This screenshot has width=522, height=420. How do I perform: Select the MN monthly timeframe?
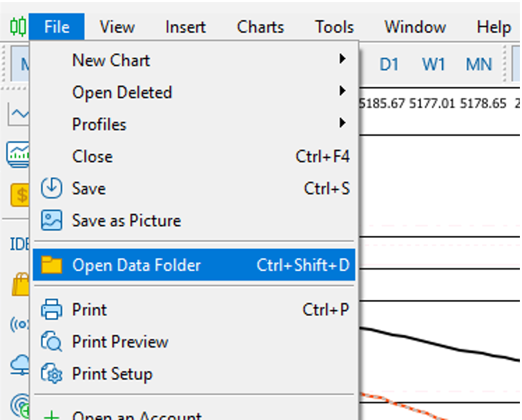tap(478, 64)
